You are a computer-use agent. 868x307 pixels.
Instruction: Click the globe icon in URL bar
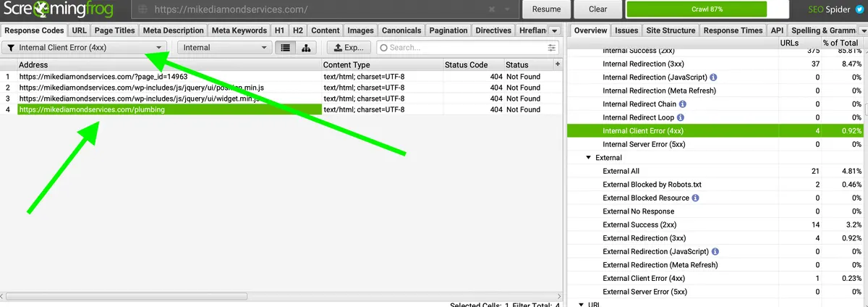click(x=142, y=11)
